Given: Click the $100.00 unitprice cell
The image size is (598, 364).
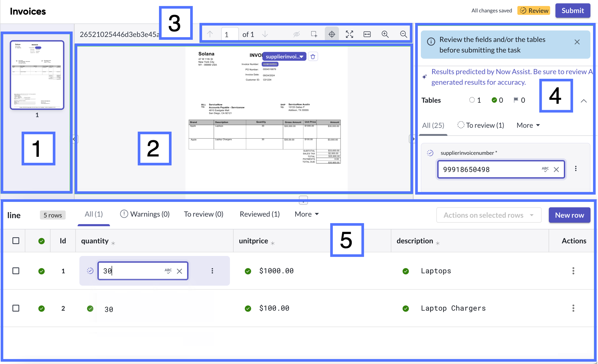Looking at the screenshot, I should pos(274,308).
